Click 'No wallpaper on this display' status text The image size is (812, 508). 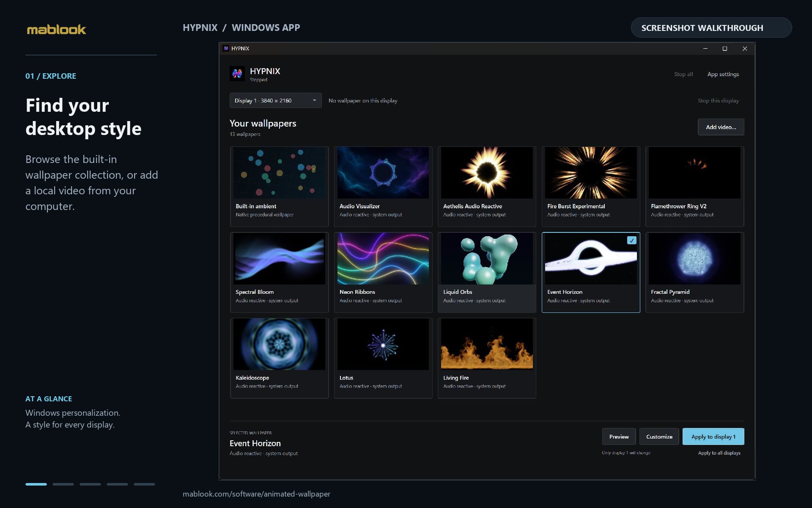[363, 101]
